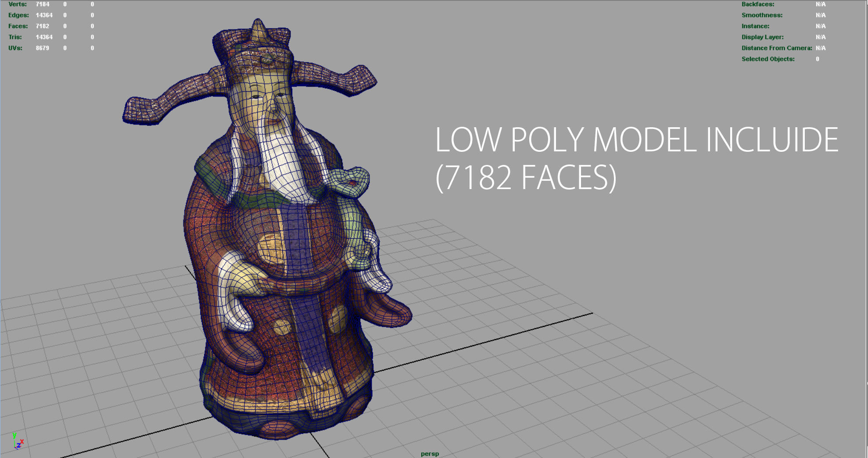The width and height of the screenshot is (868, 458).
Task: Click the Edges count value 14364
Action: [44, 15]
